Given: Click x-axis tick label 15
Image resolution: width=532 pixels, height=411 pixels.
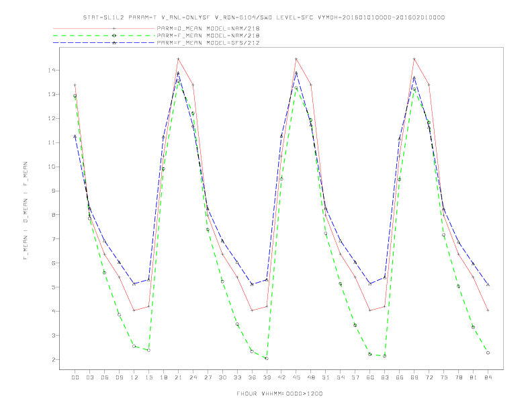Looking at the screenshot, I should coord(148,377).
